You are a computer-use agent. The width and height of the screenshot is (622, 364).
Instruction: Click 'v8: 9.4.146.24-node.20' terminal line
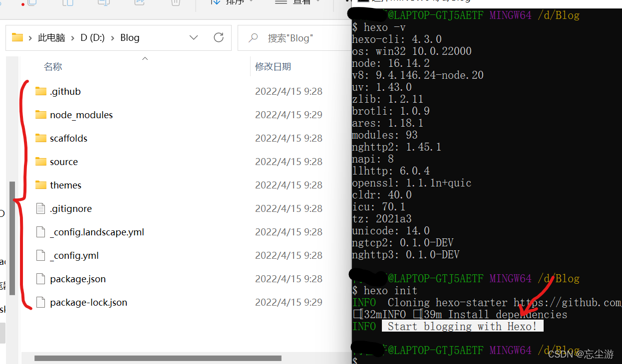(x=418, y=75)
